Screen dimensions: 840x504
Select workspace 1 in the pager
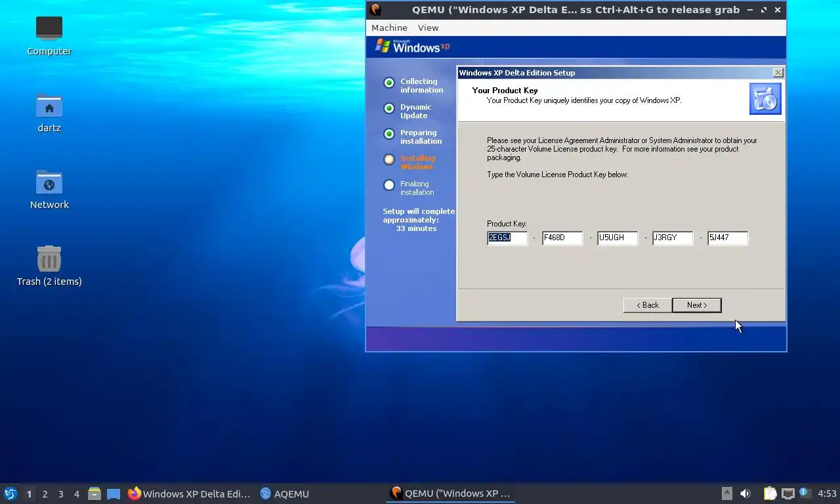point(29,494)
